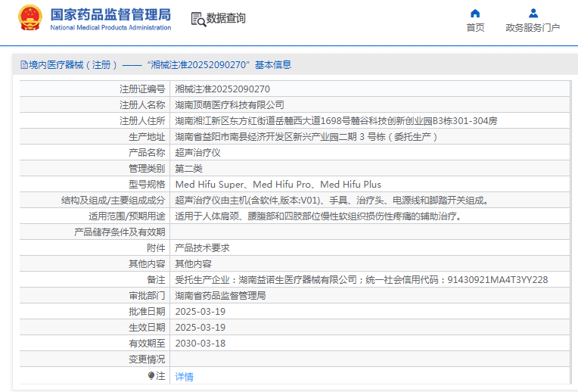Select registration number 湘械注准20252090270 value
Screen dimensions: 578x392
[x=222, y=89]
